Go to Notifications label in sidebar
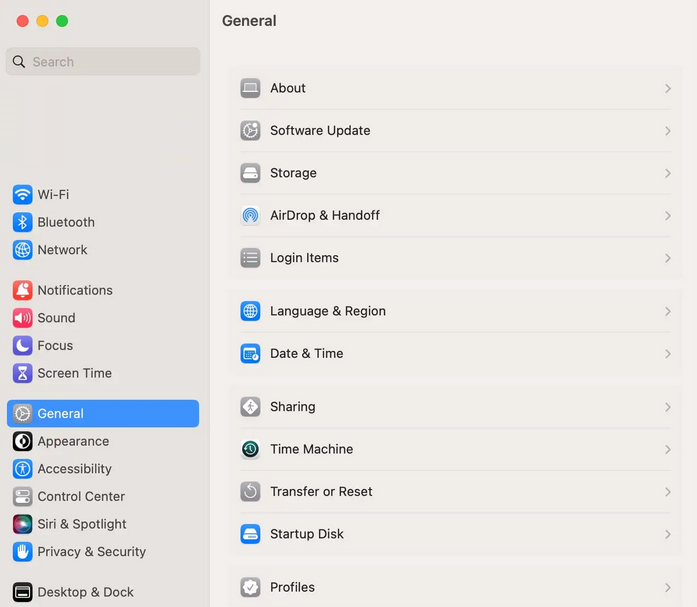This screenshot has height=607, width=697. pos(75,290)
